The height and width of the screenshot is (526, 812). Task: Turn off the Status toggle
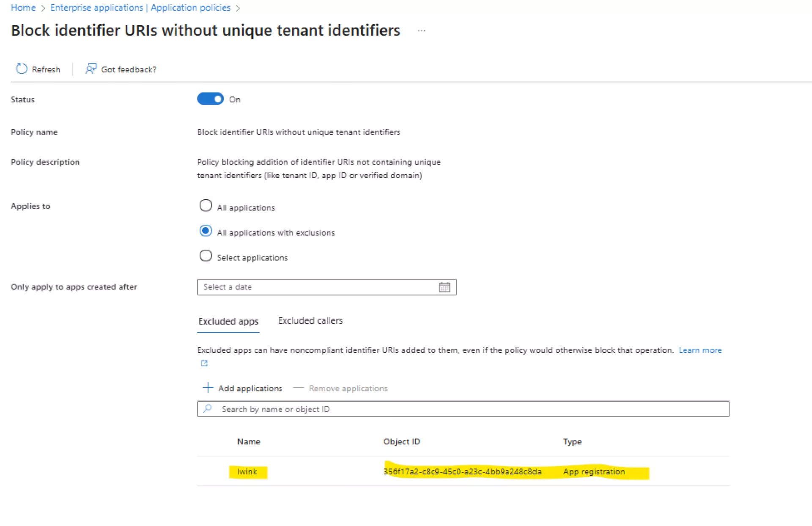click(210, 99)
